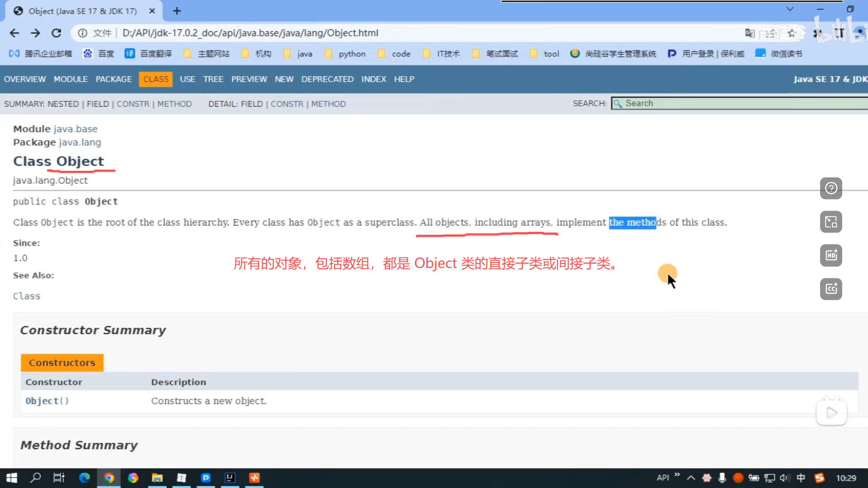This screenshot has height=488, width=868.
Task: Click the HD quality floating icon
Action: (x=831, y=255)
